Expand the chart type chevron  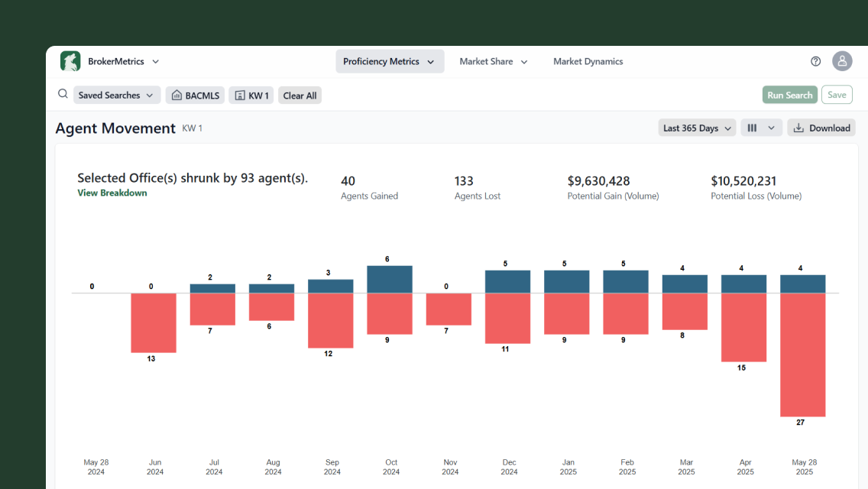coord(771,128)
